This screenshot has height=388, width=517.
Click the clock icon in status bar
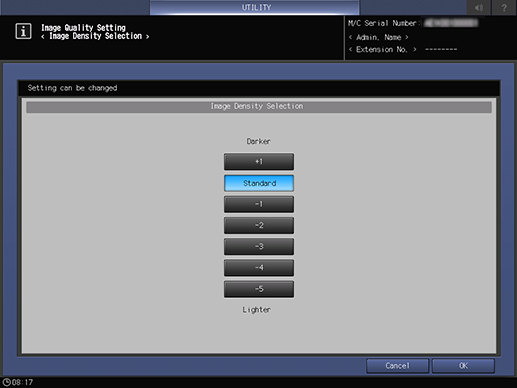(x=6, y=382)
